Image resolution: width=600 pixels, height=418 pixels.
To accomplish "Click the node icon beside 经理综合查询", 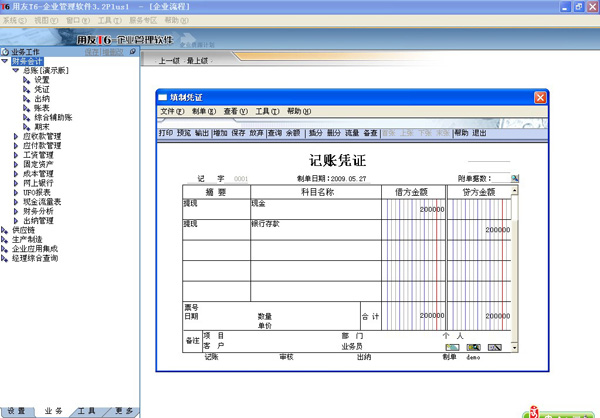I will point(5,258).
